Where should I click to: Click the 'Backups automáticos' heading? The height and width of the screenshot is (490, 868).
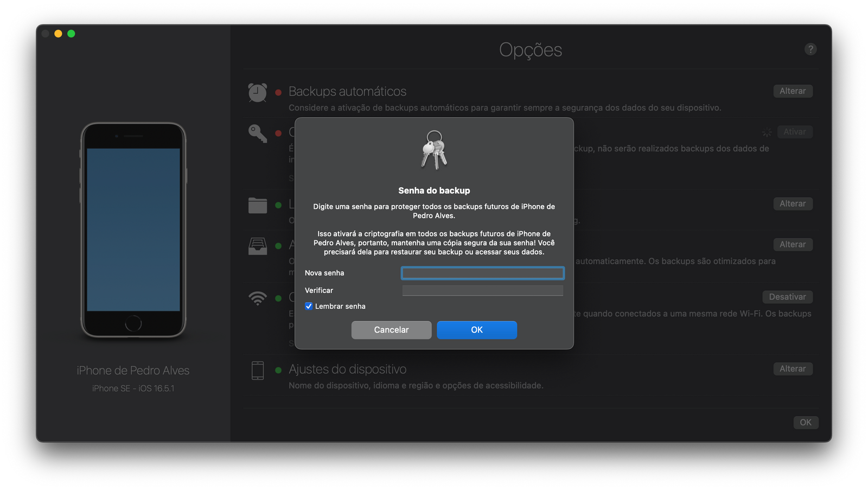click(347, 91)
